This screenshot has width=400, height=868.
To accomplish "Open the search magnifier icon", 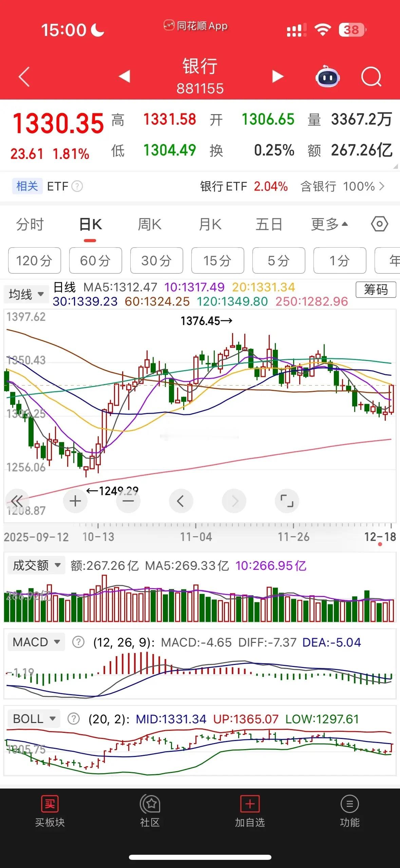I will (371, 77).
